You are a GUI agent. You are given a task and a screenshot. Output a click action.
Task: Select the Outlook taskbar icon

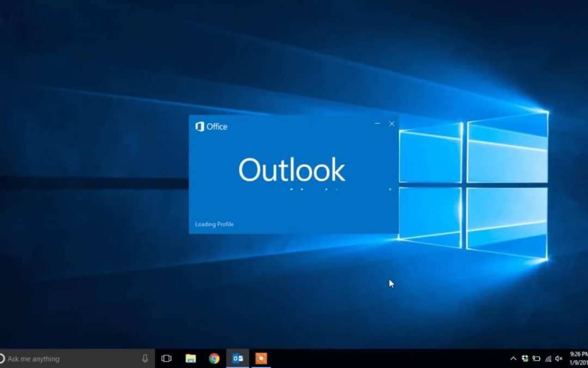coord(238,359)
